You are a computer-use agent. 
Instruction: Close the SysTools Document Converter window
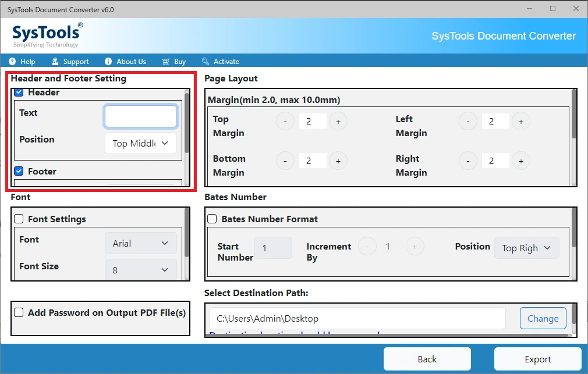576,9
